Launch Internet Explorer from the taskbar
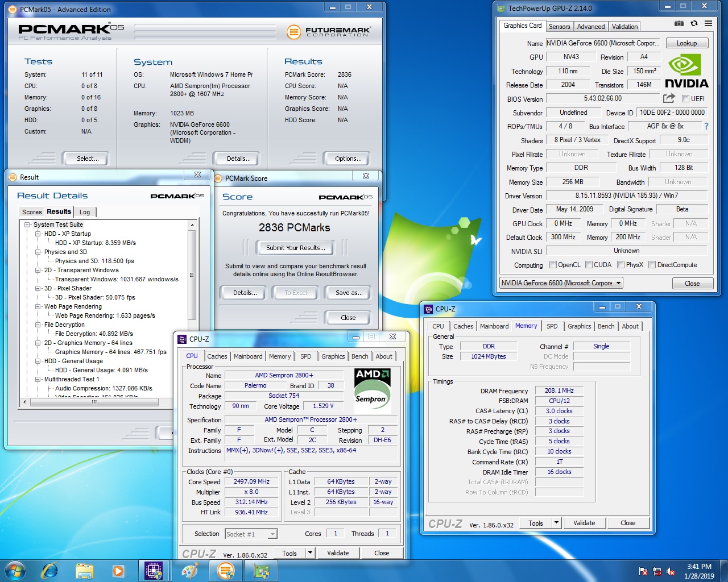Image resolution: width=728 pixels, height=582 pixels. pyautogui.click(x=50, y=571)
